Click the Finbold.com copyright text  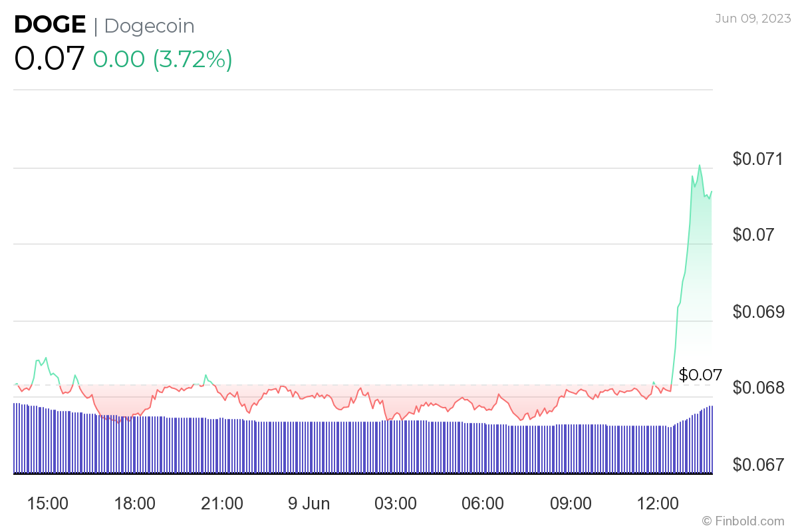[x=743, y=521]
